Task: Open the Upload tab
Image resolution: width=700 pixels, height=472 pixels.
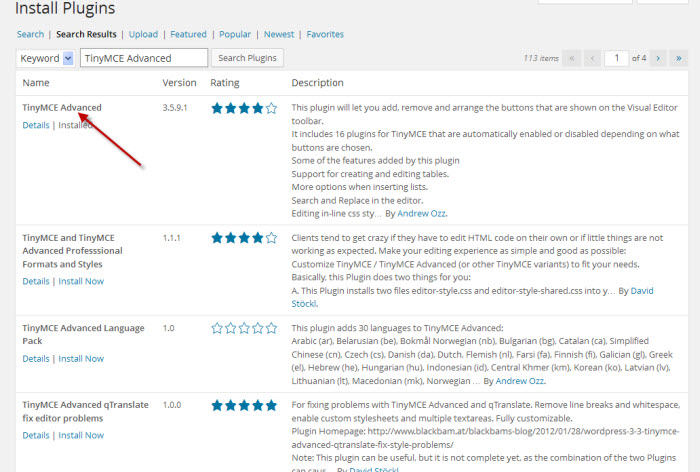Action: click(143, 34)
